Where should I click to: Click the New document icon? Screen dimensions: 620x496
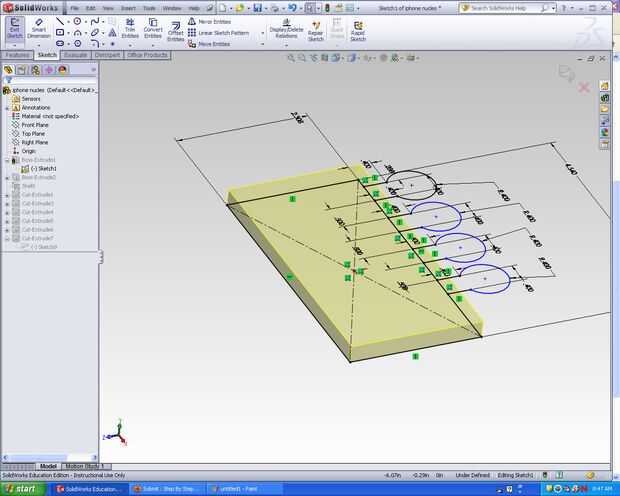(x=223, y=8)
